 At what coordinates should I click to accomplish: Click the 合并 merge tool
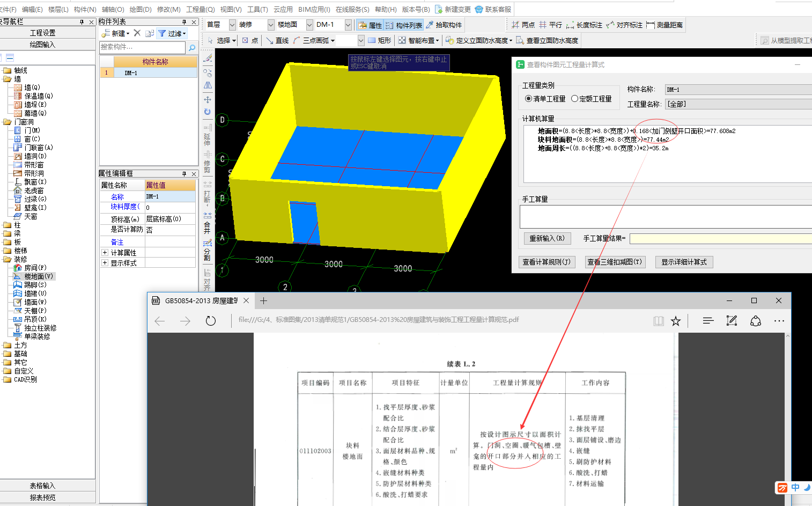point(208,223)
